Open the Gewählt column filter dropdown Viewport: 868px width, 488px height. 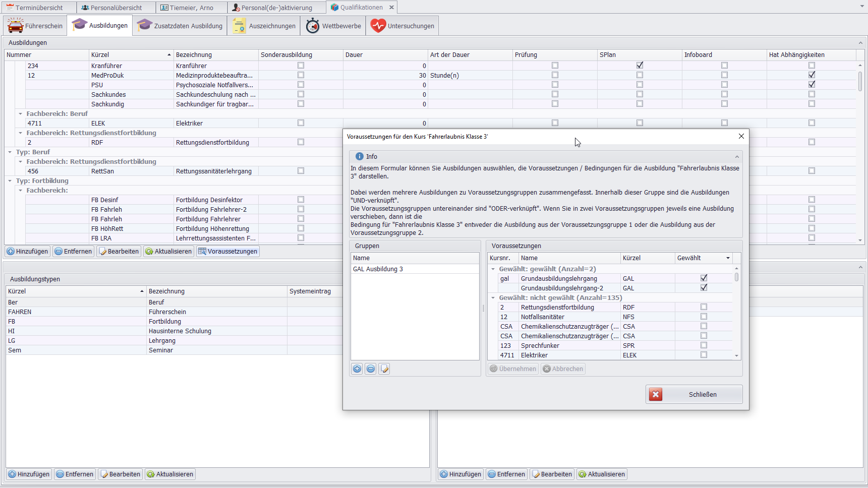click(728, 258)
